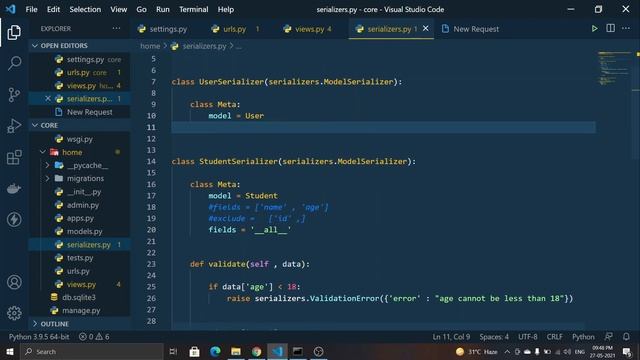The height and width of the screenshot is (360, 640).
Task: Open the File menu
Action: click(x=31, y=9)
